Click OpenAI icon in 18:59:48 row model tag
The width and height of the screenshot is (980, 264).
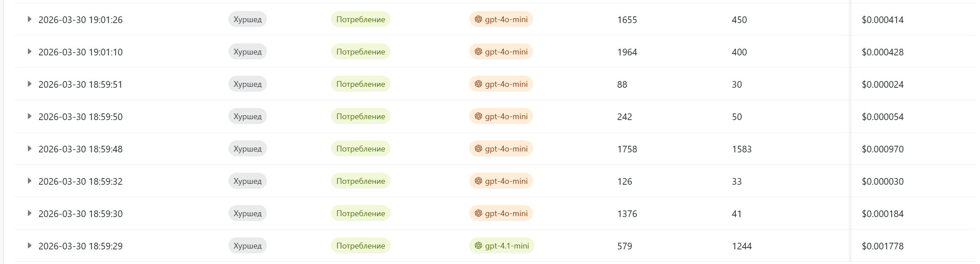[x=478, y=148]
